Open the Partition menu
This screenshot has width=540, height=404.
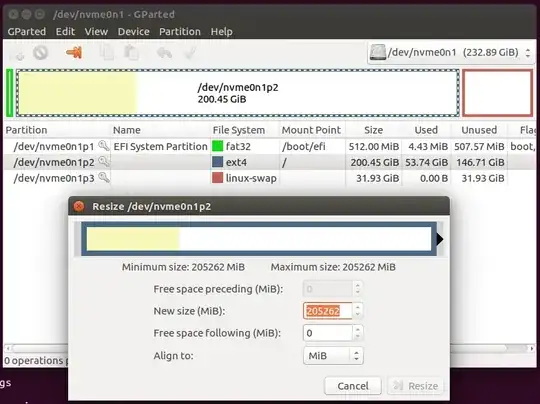point(180,32)
